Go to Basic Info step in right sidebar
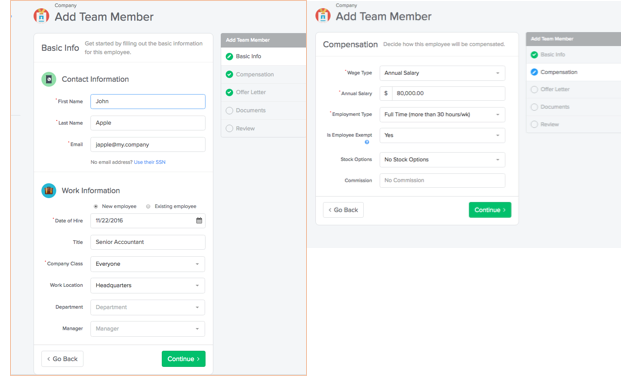 click(x=573, y=54)
